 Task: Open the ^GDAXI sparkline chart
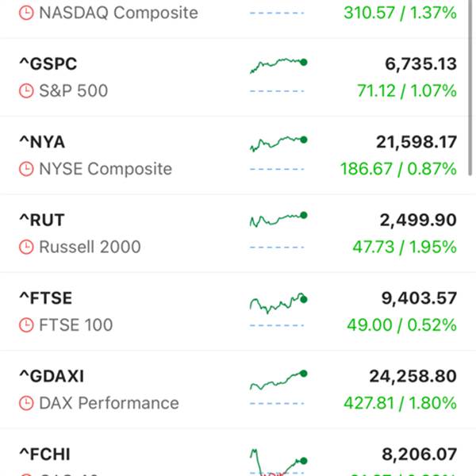pos(278,379)
